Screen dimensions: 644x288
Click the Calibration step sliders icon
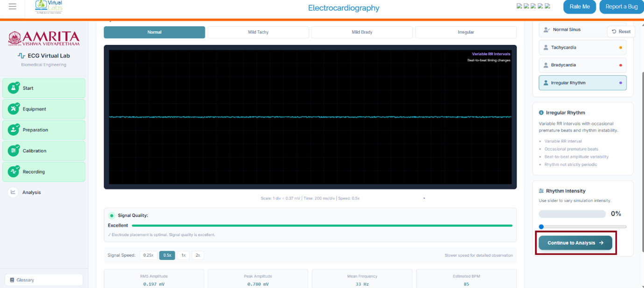point(14,151)
